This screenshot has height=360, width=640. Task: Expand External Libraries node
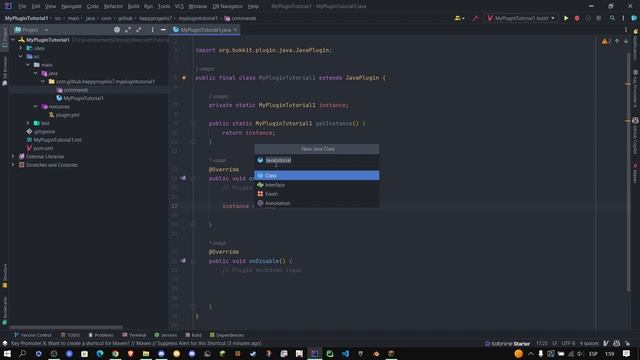tap(13, 156)
